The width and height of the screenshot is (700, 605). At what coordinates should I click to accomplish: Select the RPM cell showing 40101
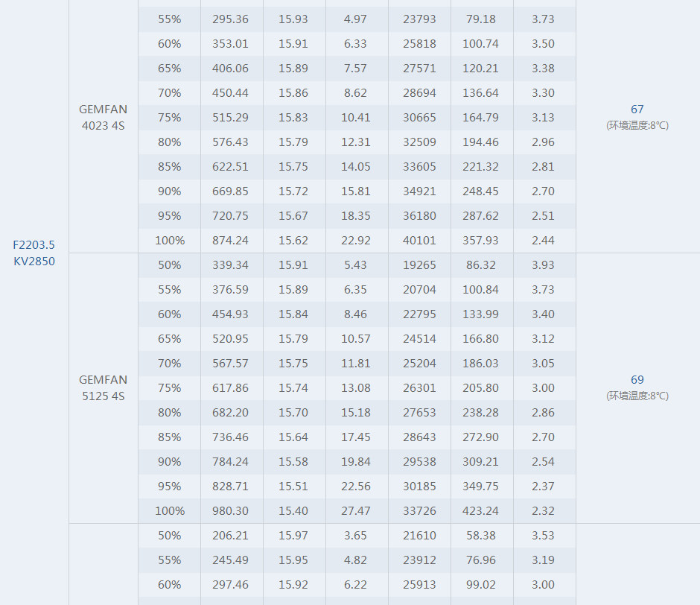(419, 241)
